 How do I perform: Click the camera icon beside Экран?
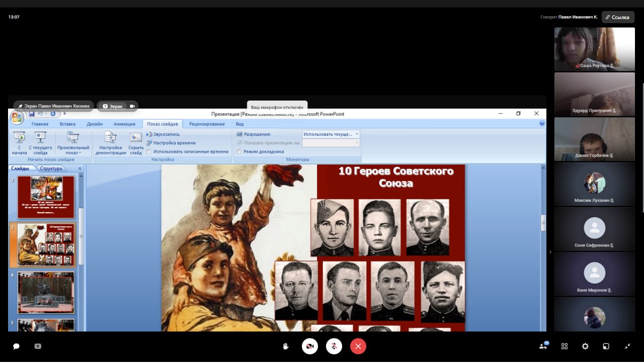pos(132,106)
